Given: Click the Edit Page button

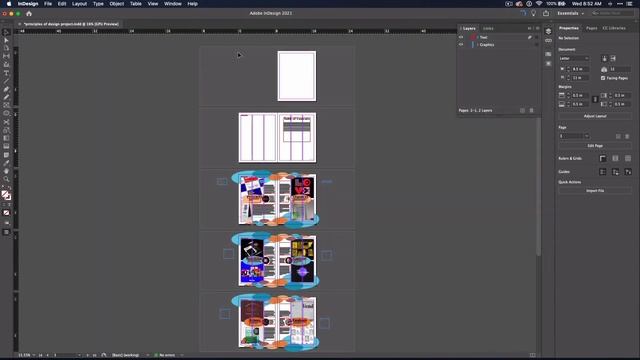Looking at the screenshot, I should [x=595, y=146].
